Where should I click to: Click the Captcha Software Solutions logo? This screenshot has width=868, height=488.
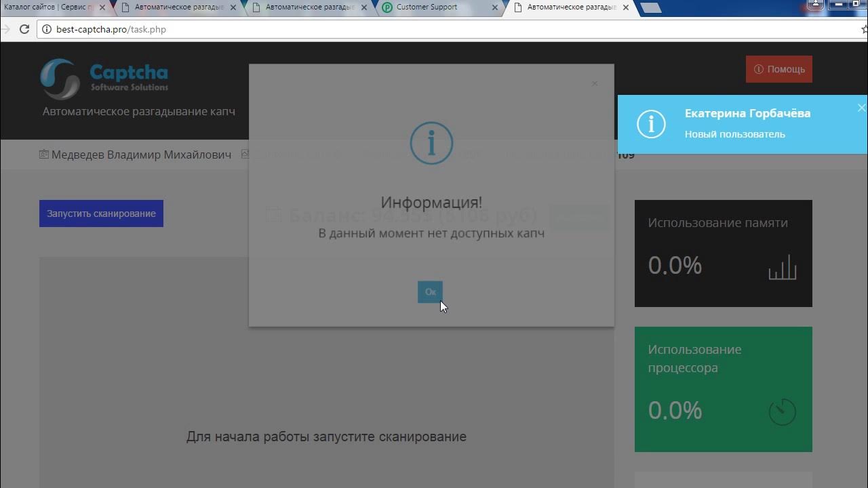pyautogui.click(x=104, y=79)
